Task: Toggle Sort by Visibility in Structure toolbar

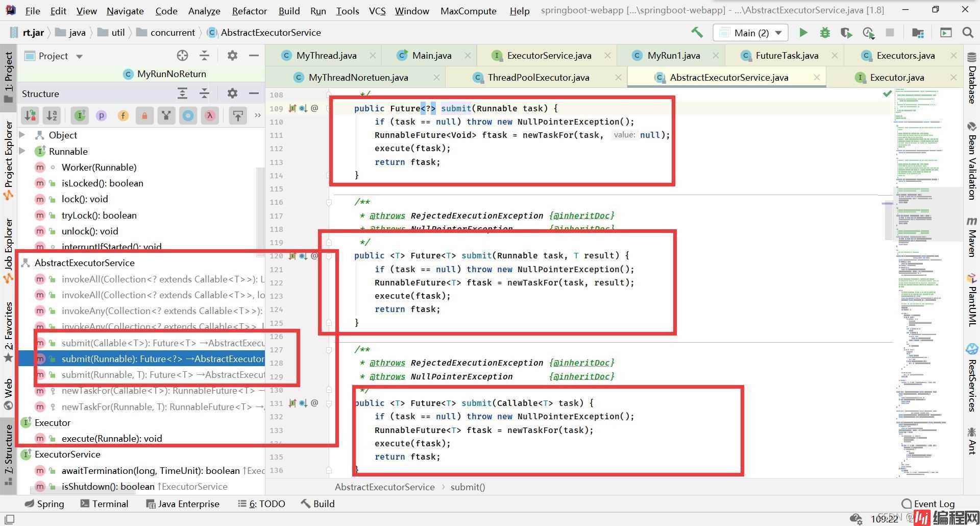Action: (30, 115)
